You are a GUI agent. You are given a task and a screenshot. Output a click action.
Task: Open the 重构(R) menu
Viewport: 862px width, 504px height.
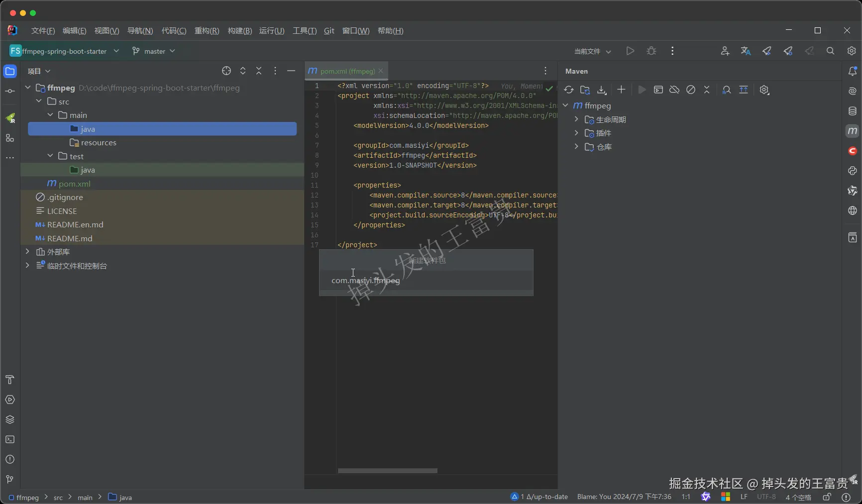(x=207, y=30)
